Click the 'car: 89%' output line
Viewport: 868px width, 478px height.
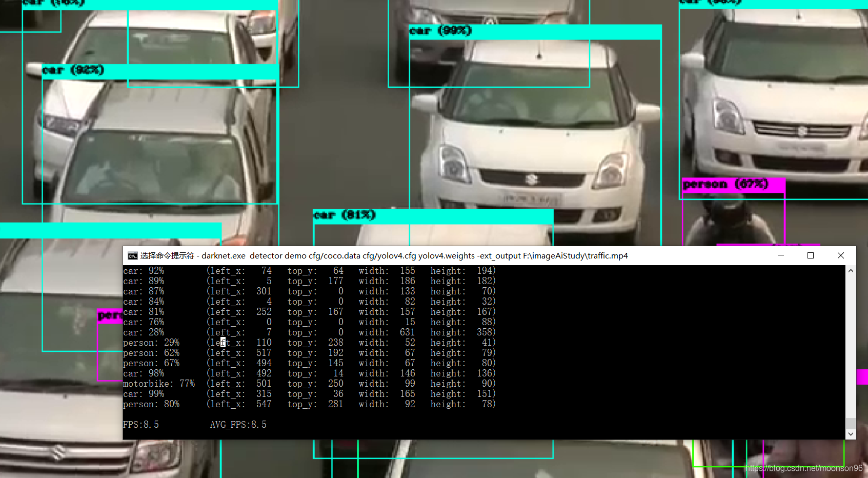point(310,281)
